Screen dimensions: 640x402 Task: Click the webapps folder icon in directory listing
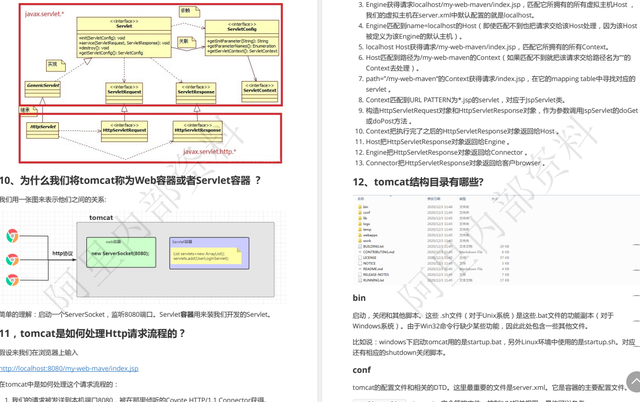coord(360,235)
